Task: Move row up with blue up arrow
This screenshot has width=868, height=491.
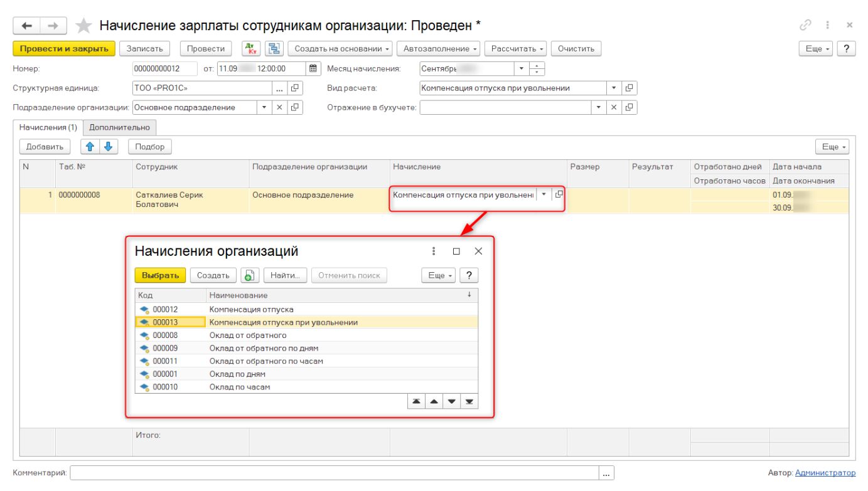Action: pos(90,147)
